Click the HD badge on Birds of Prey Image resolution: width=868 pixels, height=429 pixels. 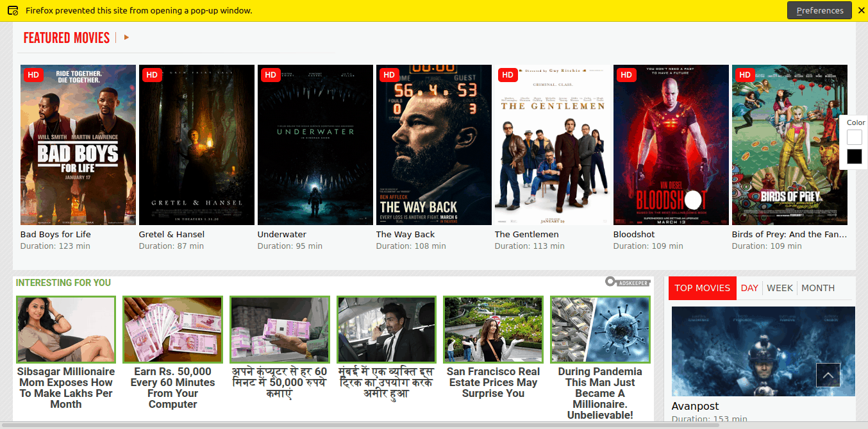click(x=745, y=75)
